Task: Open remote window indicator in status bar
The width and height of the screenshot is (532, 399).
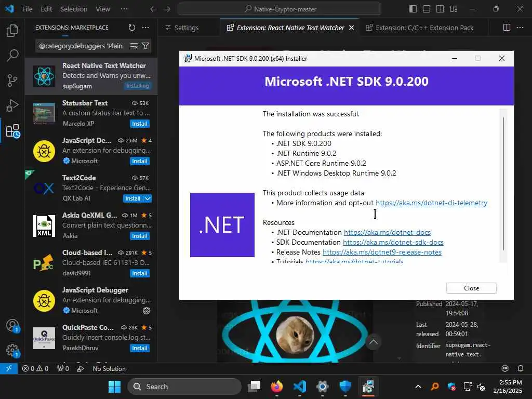Action: [9, 368]
